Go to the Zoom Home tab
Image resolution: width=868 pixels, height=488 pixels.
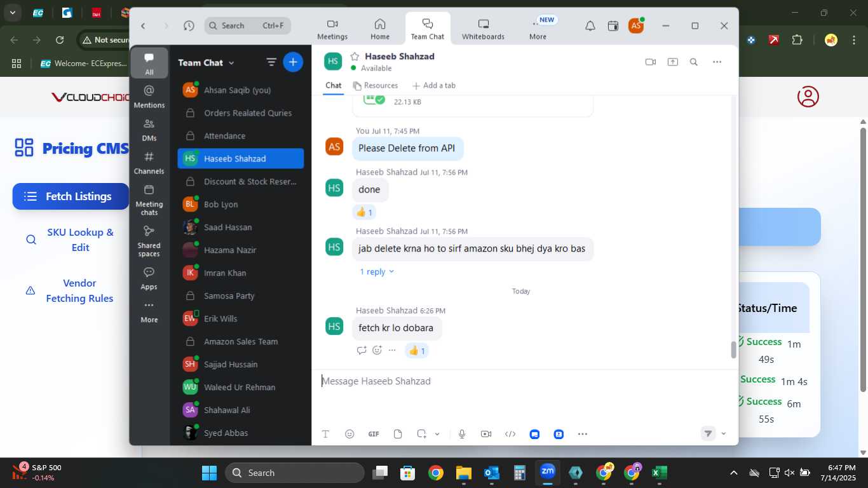click(x=380, y=29)
